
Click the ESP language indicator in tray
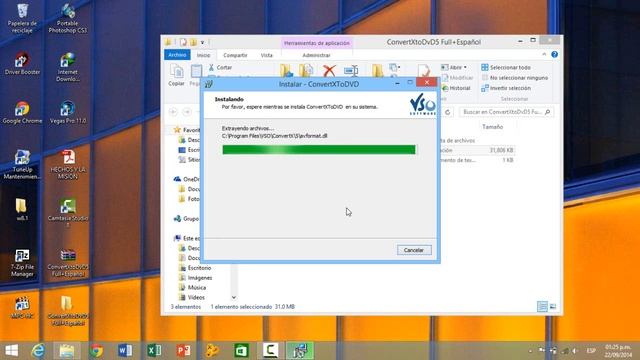pos(591,351)
